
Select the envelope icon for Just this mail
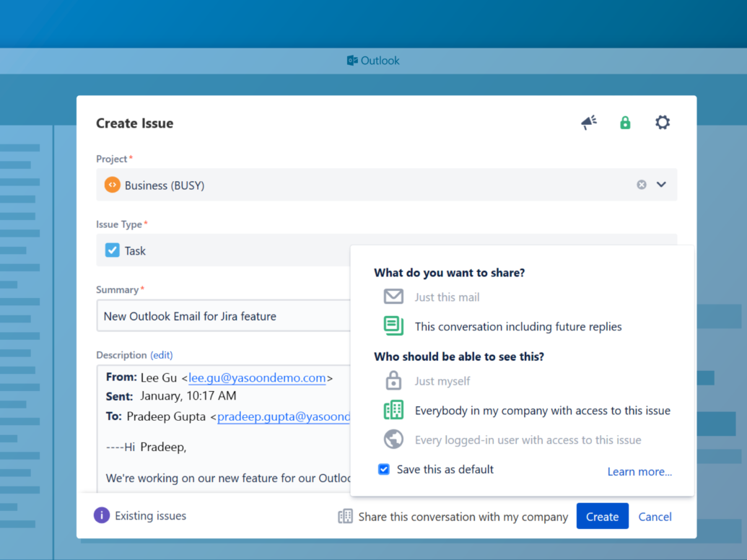tap(393, 297)
